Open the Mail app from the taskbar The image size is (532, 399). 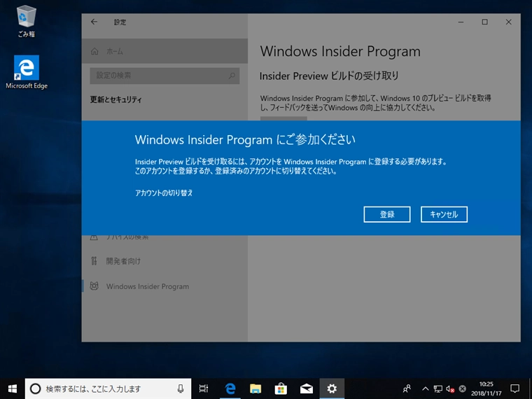(307, 388)
